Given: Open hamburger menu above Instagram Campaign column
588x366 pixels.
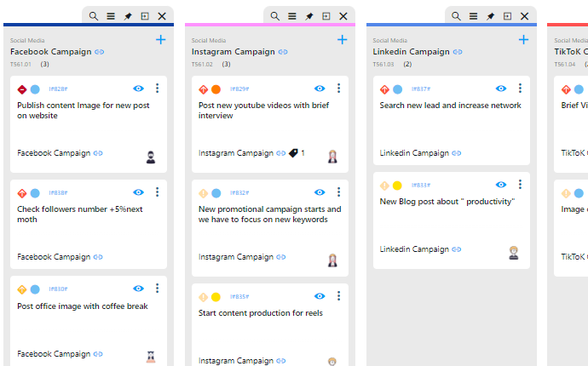Looking at the screenshot, I should click(292, 16).
